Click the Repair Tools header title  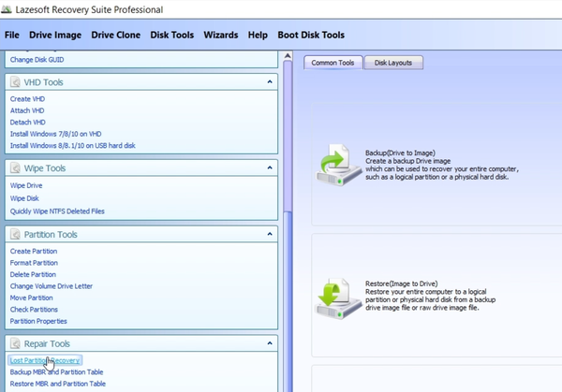pos(47,343)
